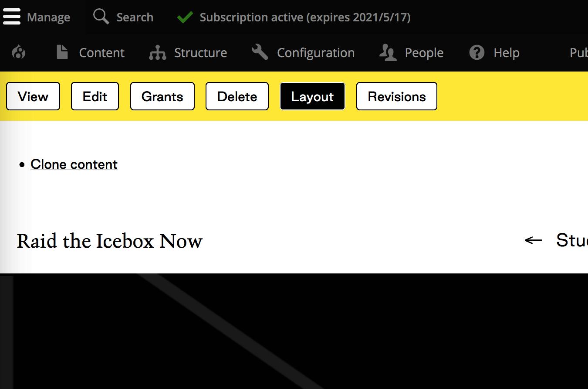Open the Manage toolbar label
Viewport: 588px width, 389px height.
[x=48, y=17]
